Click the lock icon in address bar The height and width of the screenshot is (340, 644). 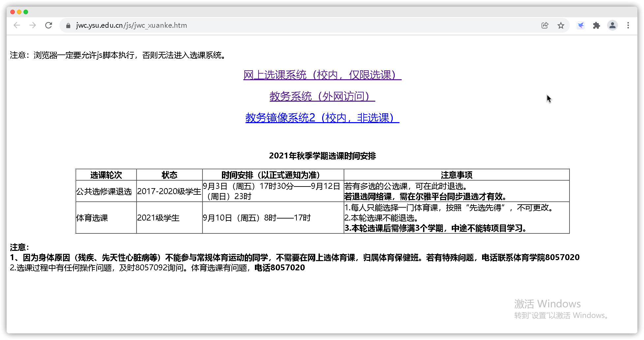pos(68,26)
